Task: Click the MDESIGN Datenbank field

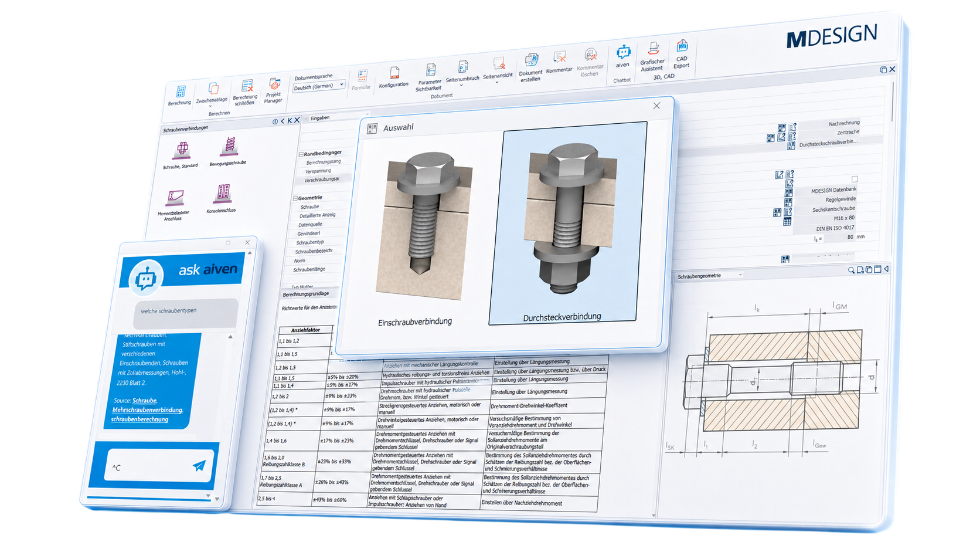Action: 826,190
